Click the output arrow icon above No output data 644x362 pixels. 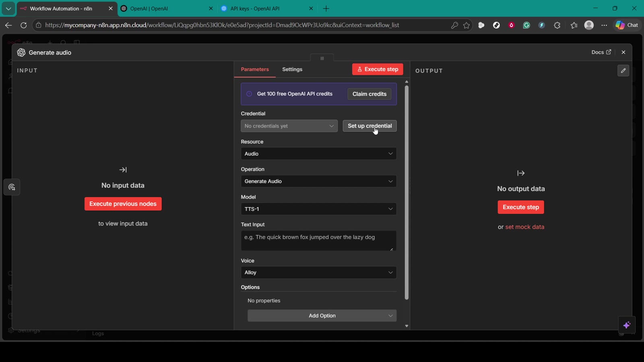pos(521,173)
